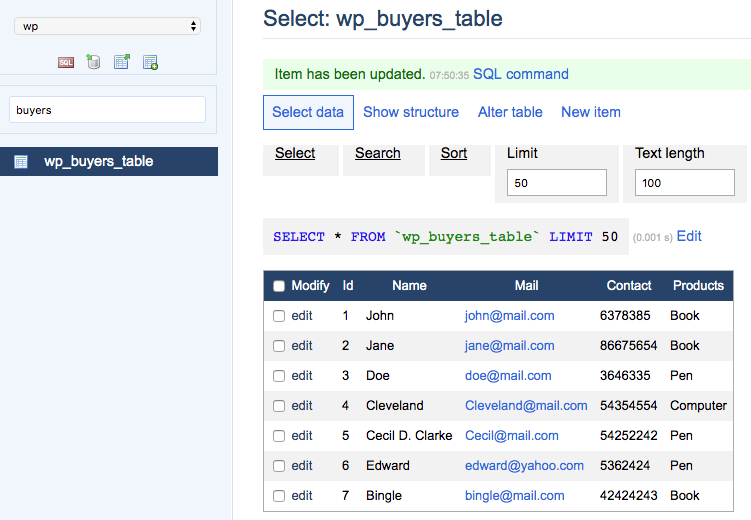
Task: Click the New item link
Action: point(590,112)
